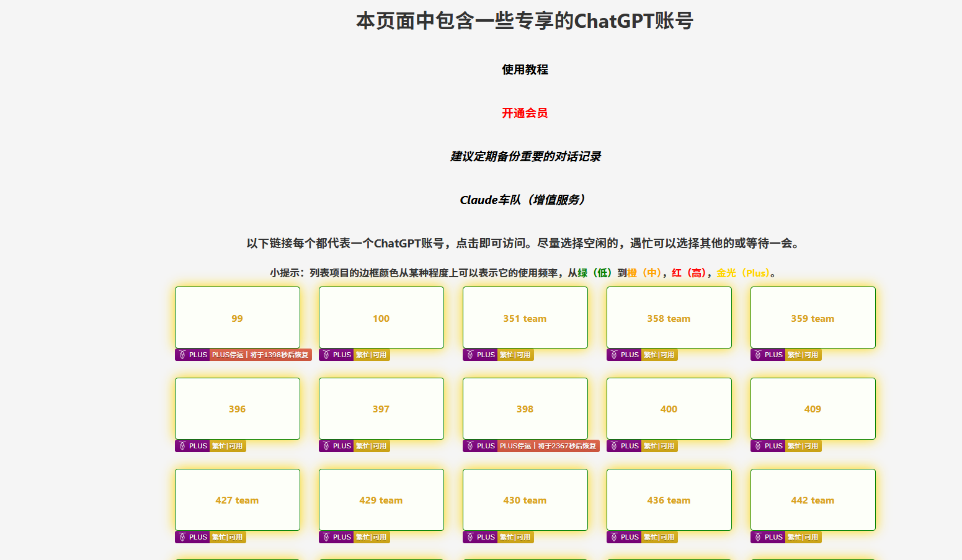Click the 繁忙|可用 status under card 400
Viewport: 962px width, 560px height.
coord(659,446)
